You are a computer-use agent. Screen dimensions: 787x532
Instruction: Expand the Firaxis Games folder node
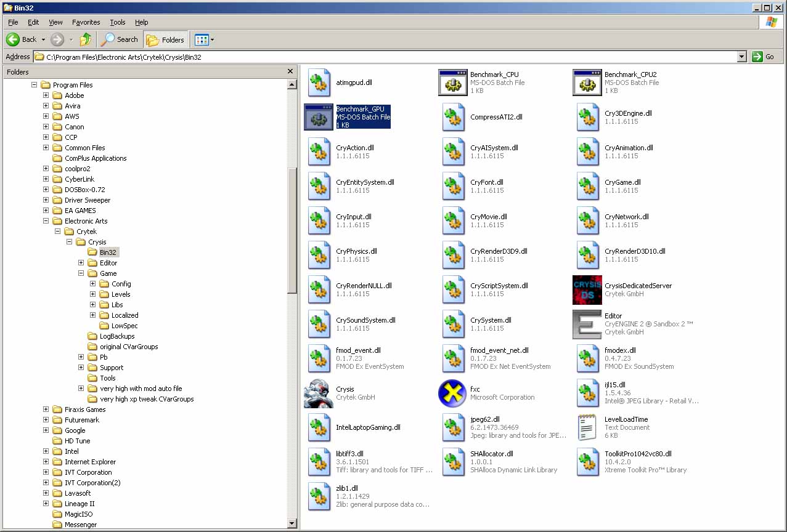pyautogui.click(x=46, y=409)
